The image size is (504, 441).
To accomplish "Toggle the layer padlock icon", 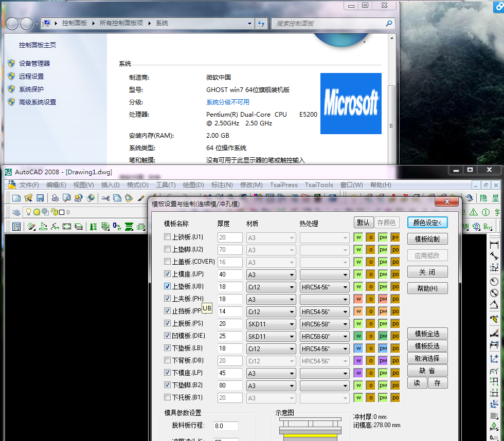I will 55,212.
